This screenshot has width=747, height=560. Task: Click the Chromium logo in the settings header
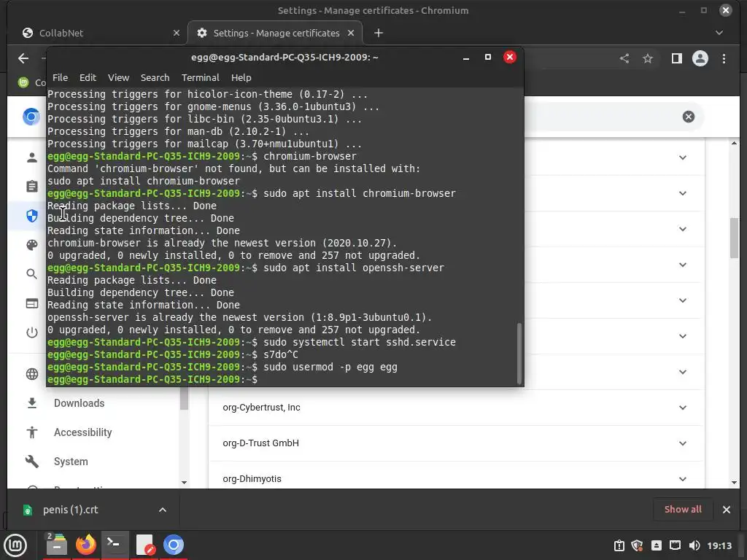pyautogui.click(x=31, y=116)
